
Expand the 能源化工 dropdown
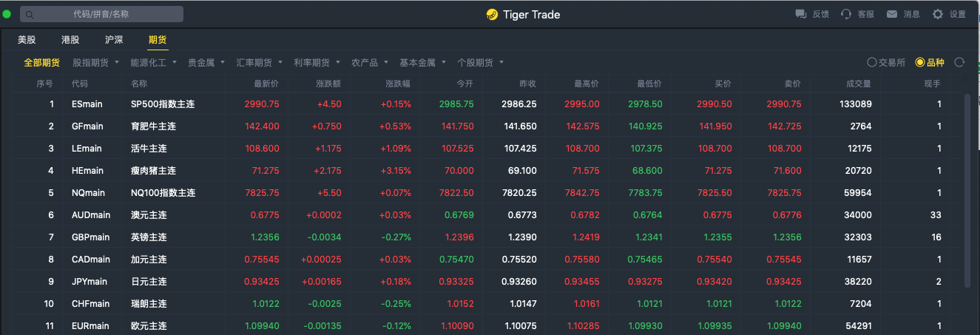pos(154,63)
